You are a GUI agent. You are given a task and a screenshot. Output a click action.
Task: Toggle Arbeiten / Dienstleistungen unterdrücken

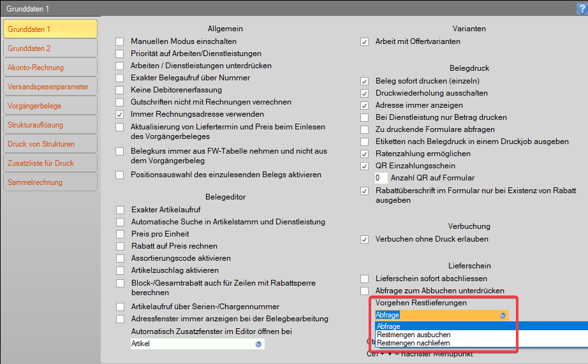[120, 66]
